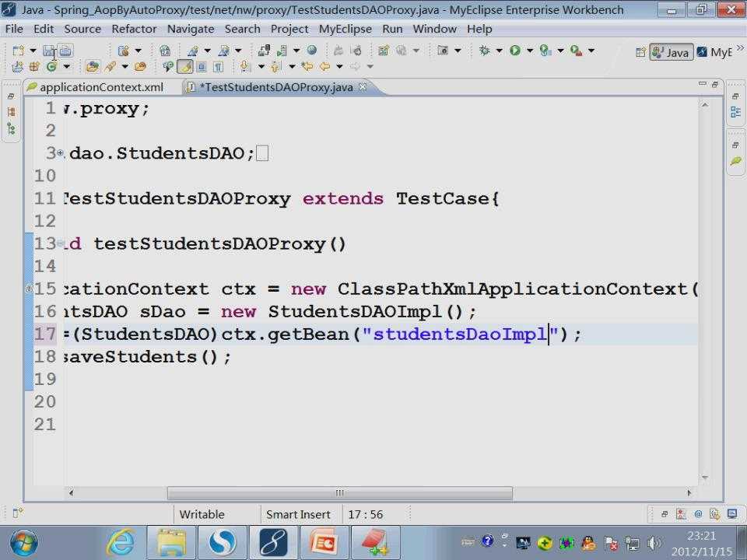Open the Run menu
Screen dimensions: 747x560
pos(392,29)
